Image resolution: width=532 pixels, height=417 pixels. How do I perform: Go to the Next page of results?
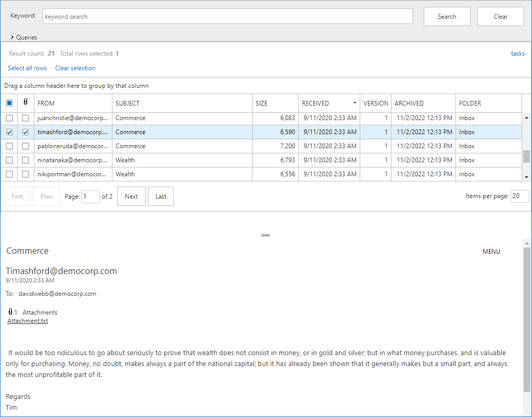pos(131,197)
